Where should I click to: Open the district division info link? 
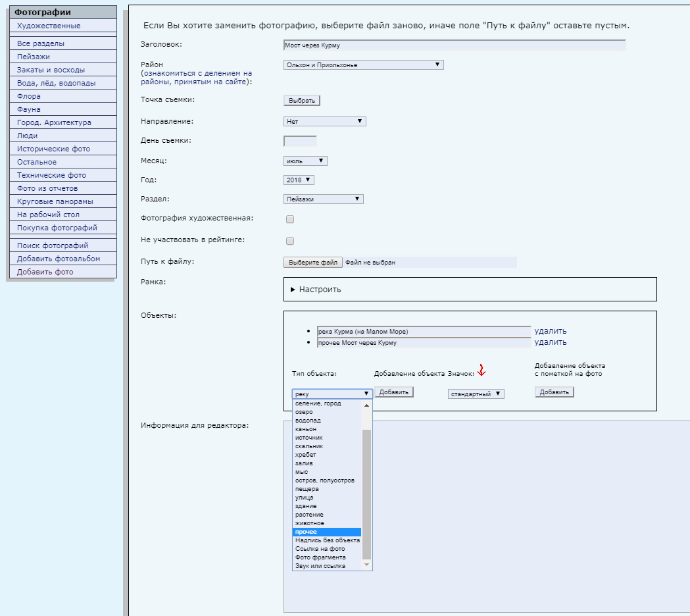(196, 78)
